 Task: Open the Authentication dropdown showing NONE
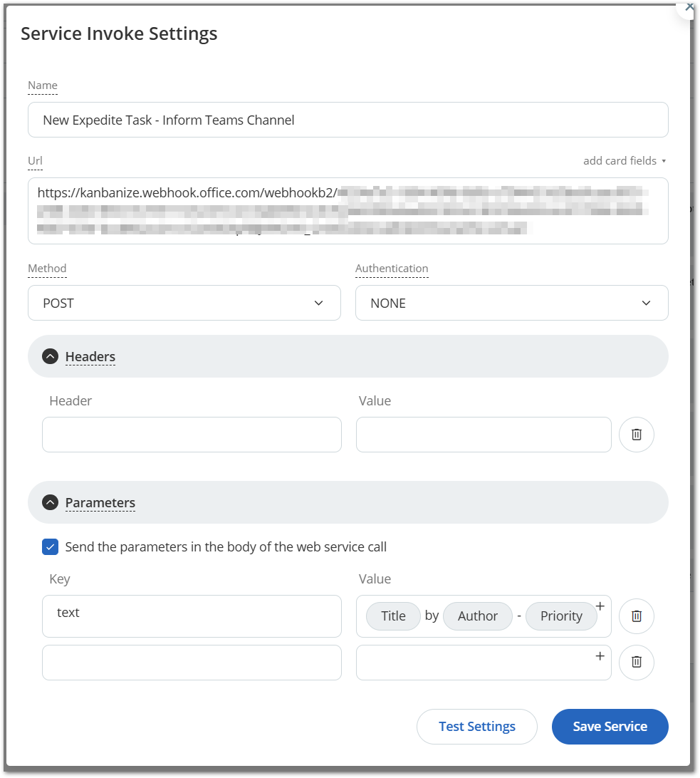511,303
